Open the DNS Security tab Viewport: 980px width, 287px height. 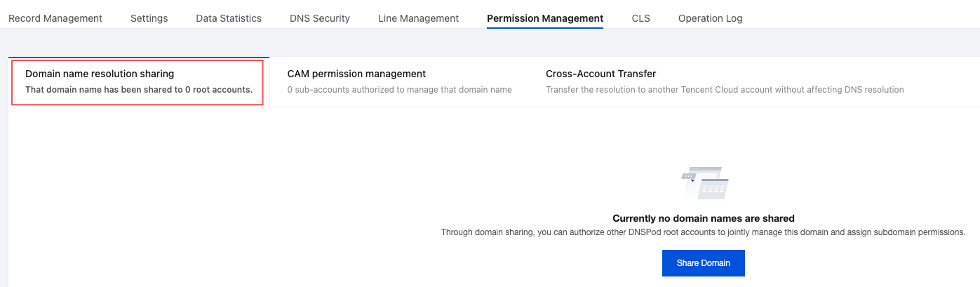pyautogui.click(x=319, y=18)
